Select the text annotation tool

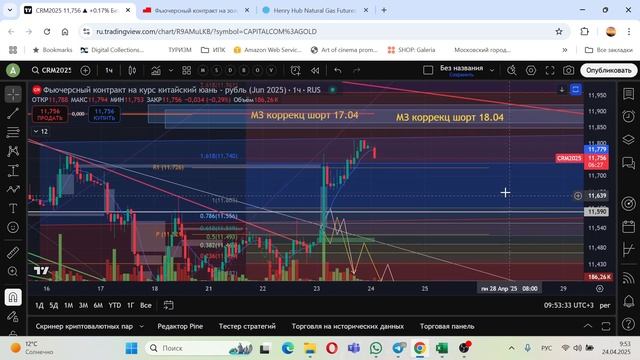[13, 208]
